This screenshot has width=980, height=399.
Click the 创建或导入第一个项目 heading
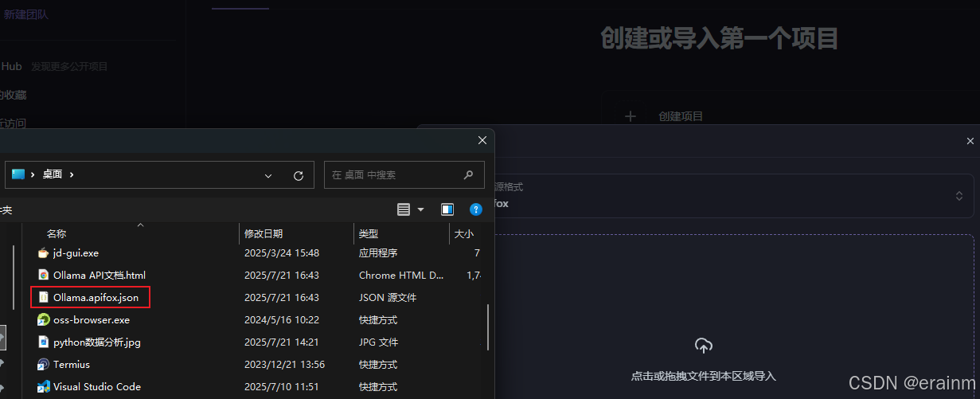pos(720,37)
